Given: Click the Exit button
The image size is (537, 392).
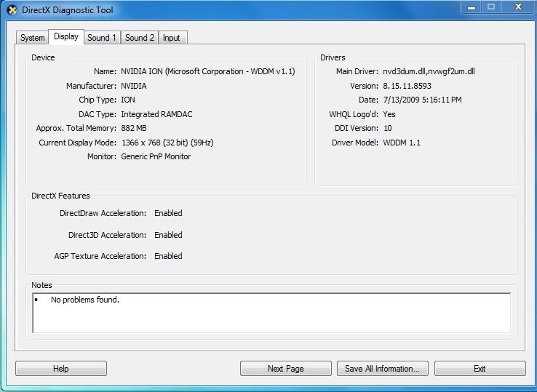Looking at the screenshot, I should point(480,369).
